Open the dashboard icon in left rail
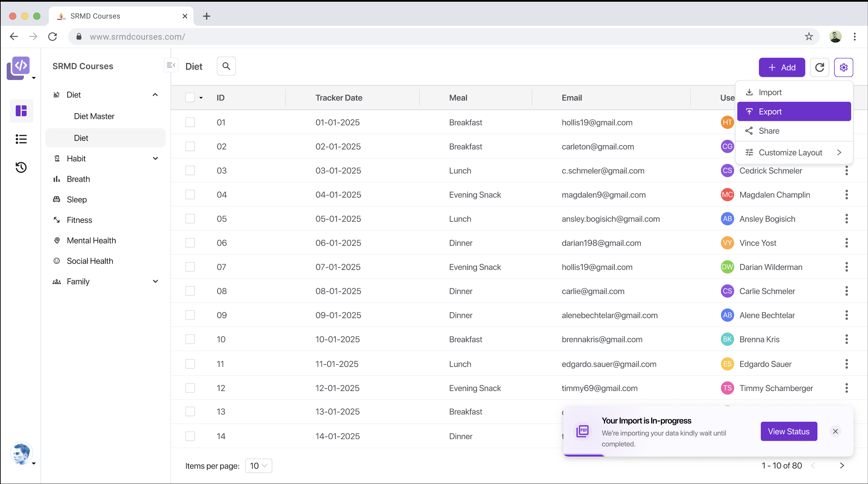 coord(21,111)
